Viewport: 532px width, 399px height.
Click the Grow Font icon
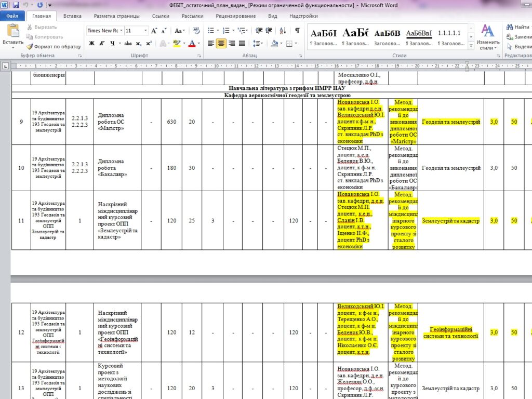154,31
